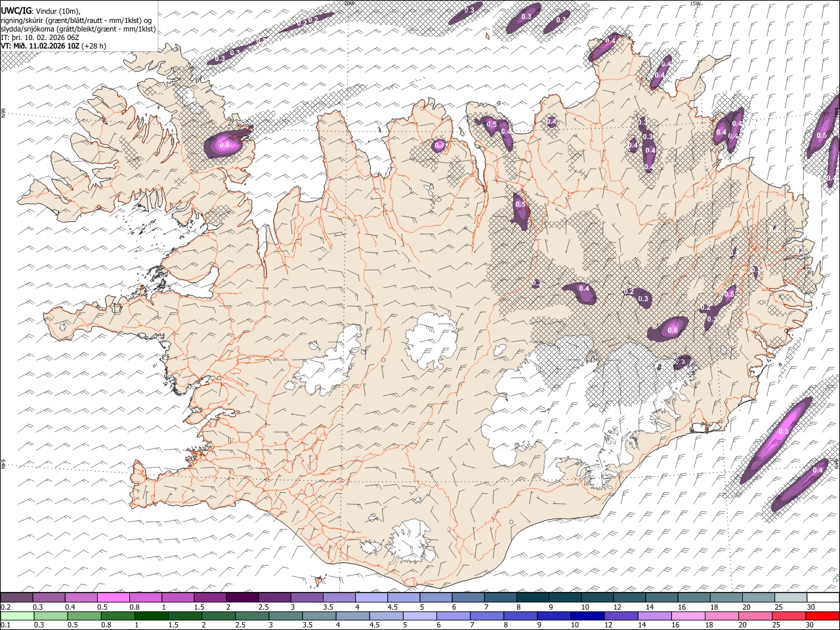Click snow legend swatch between 4 and 4.5

pyautogui.click(x=371, y=598)
